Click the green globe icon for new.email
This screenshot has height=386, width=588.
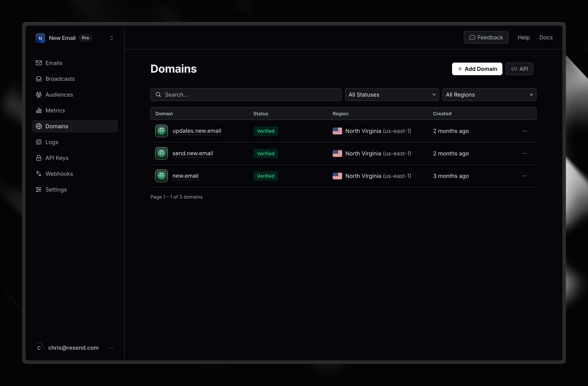pyautogui.click(x=161, y=176)
